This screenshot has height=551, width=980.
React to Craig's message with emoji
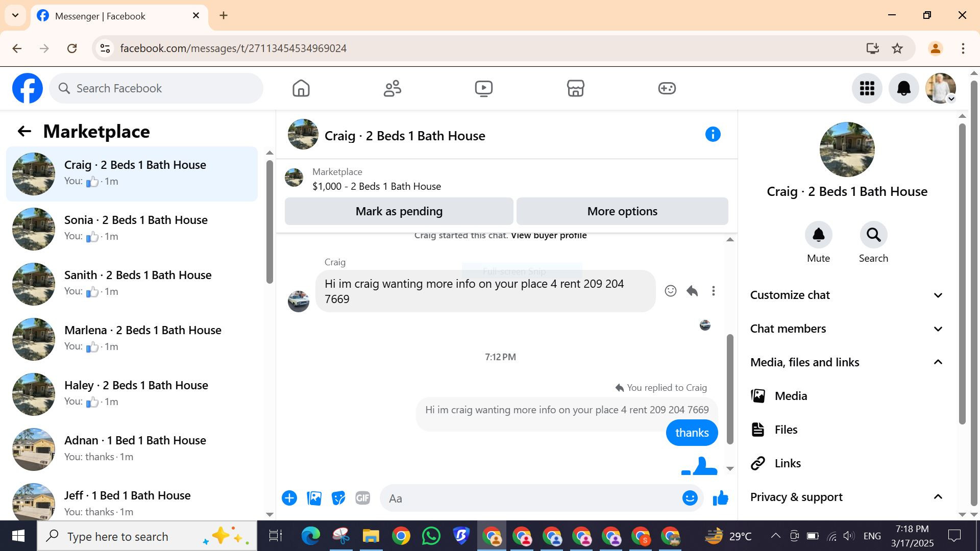pos(671,291)
